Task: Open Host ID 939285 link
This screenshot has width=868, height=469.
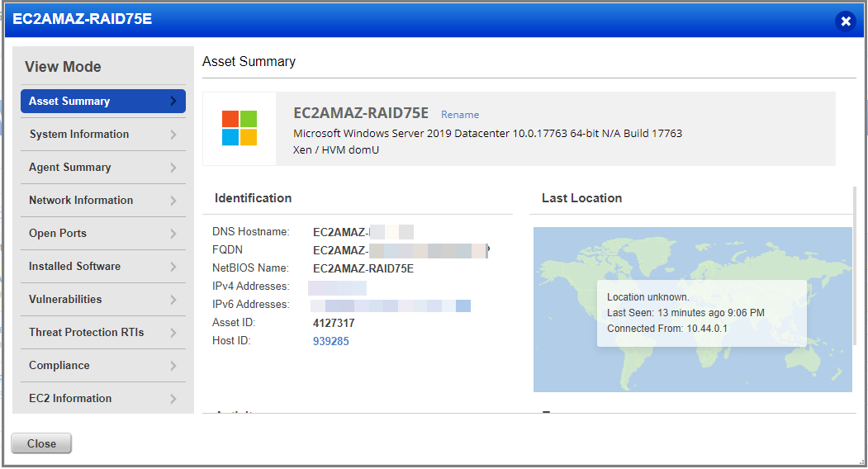Action: point(331,341)
